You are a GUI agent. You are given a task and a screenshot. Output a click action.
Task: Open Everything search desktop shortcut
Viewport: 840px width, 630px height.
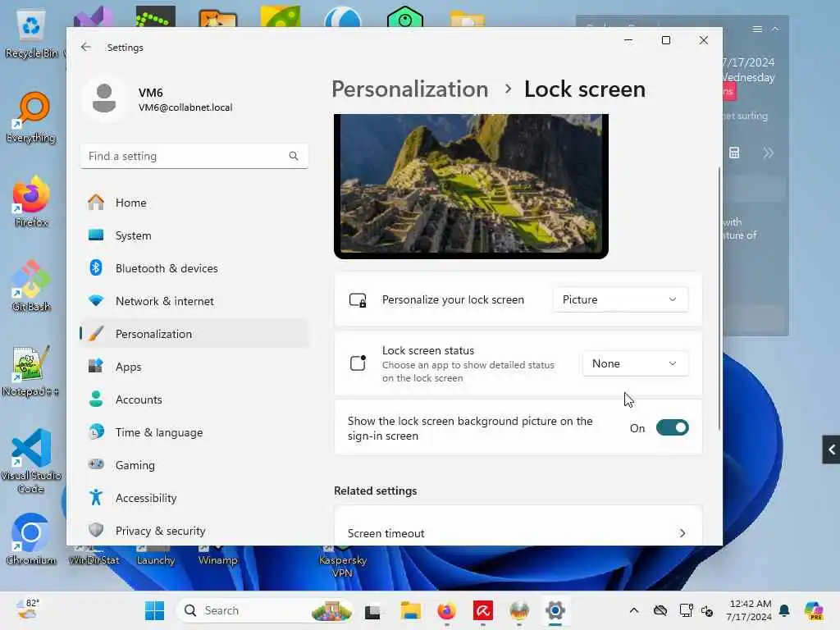(x=31, y=118)
